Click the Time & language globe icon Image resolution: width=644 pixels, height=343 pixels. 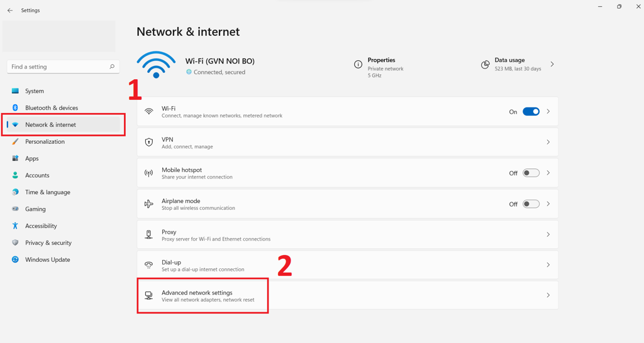coord(15,192)
